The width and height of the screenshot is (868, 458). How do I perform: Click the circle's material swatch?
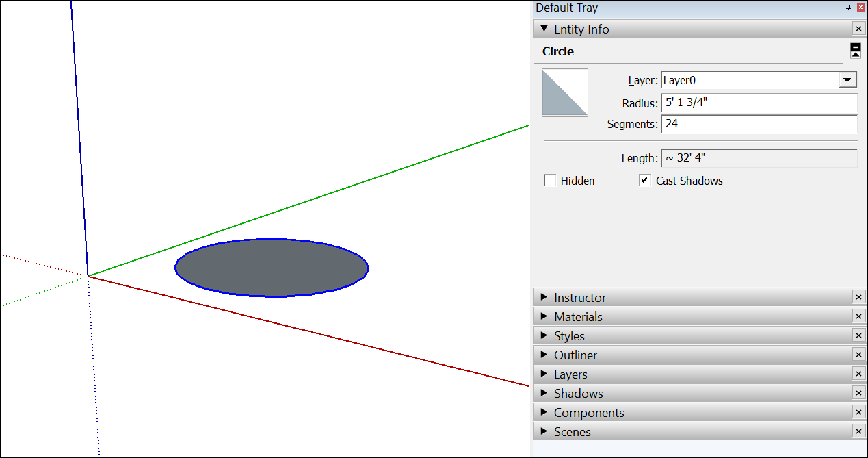click(x=565, y=92)
